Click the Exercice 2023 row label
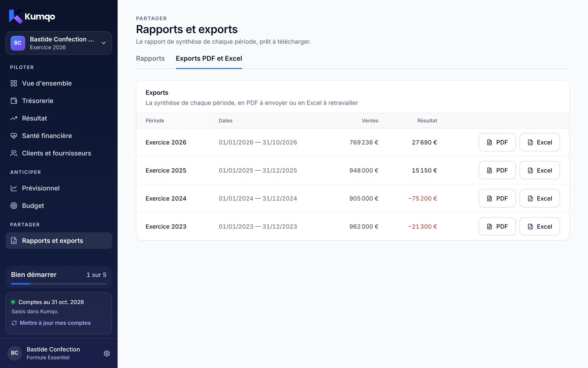Image resolution: width=588 pixels, height=368 pixels. pos(166,227)
